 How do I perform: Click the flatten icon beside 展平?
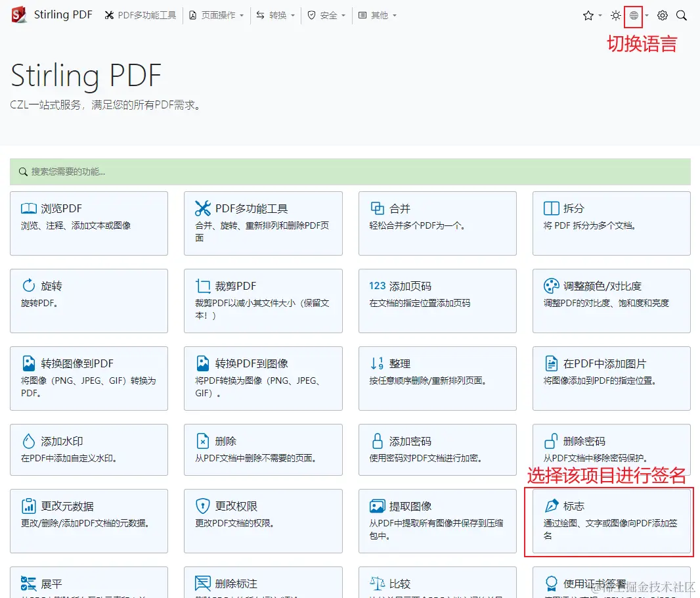(x=29, y=584)
